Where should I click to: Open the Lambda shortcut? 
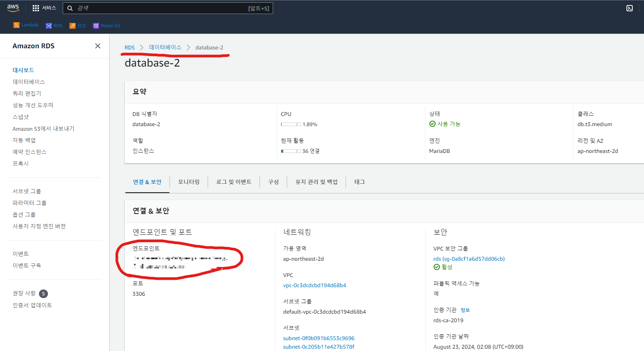point(26,25)
